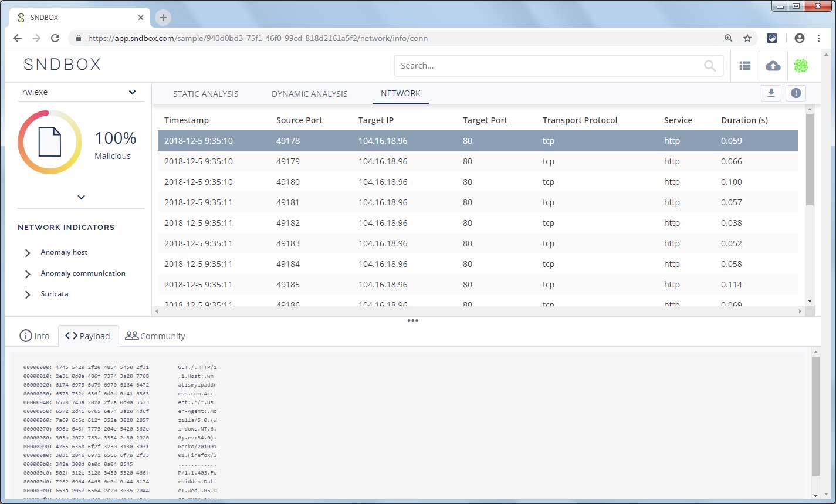Click the search magnifier icon
Screen dimensions: 836x504
(710, 66)
